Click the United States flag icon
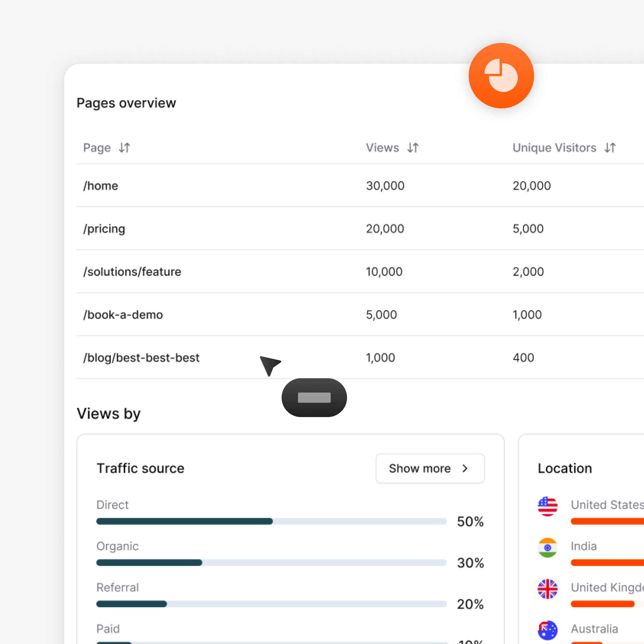This screenshot has height=644, width=644. click(x=548, y=506)
